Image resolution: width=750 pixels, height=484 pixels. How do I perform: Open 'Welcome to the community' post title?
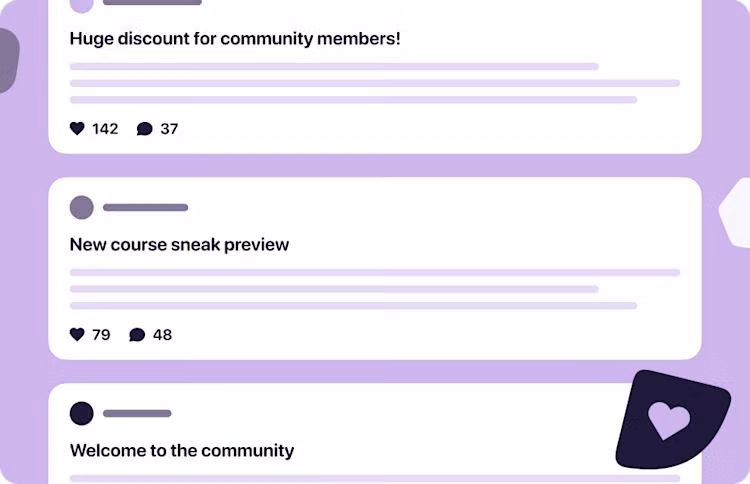tap(182, 451)
